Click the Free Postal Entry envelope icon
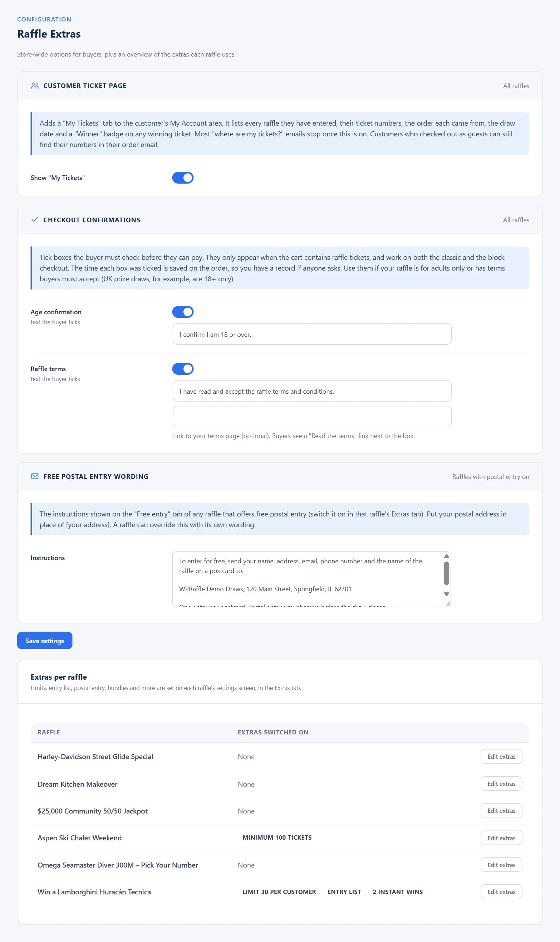This screenshot has height=942, width=560. (x=35, y=476)
